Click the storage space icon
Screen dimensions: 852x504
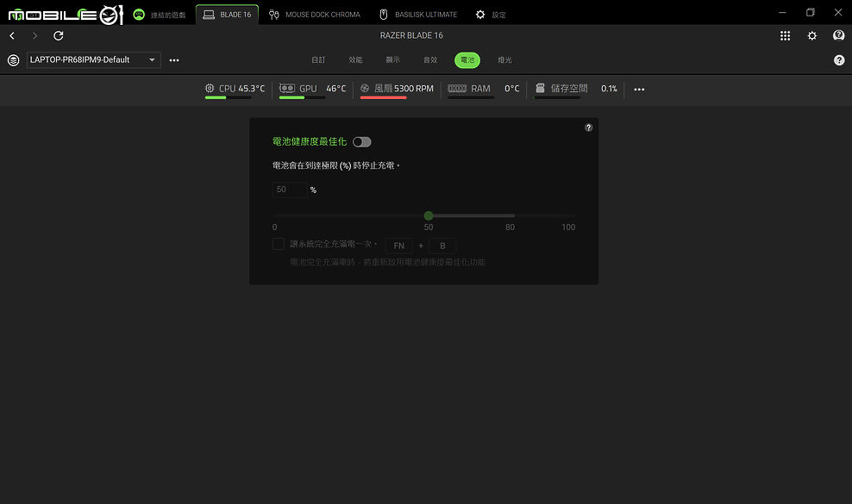click(x=540, y=88)
